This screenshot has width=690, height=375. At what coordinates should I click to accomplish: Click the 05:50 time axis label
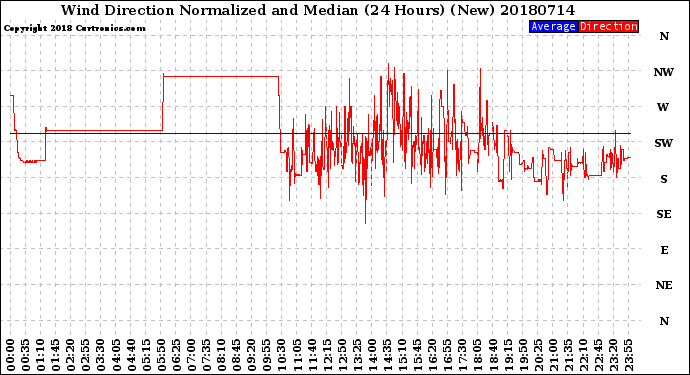(161, 355)
